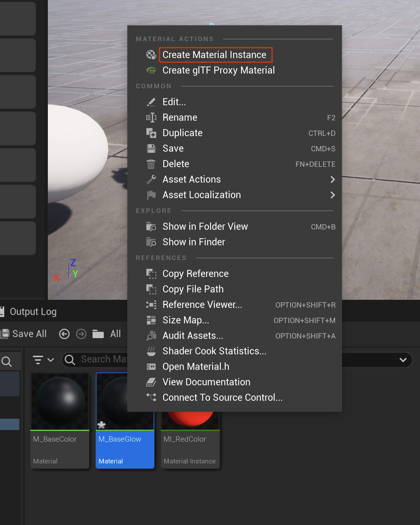Expand the Asset Localization submenu arrow

333,195
